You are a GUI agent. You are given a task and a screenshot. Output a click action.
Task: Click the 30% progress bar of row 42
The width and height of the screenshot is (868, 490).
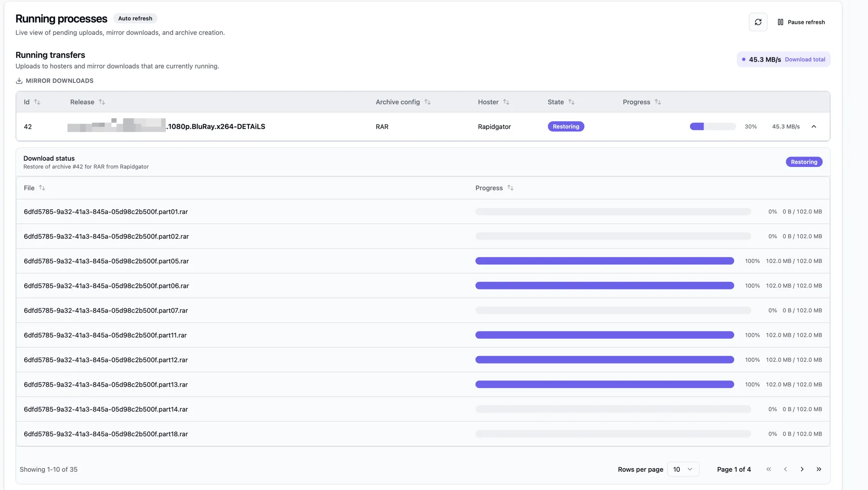pyautogui.click(x=712, y=126)
